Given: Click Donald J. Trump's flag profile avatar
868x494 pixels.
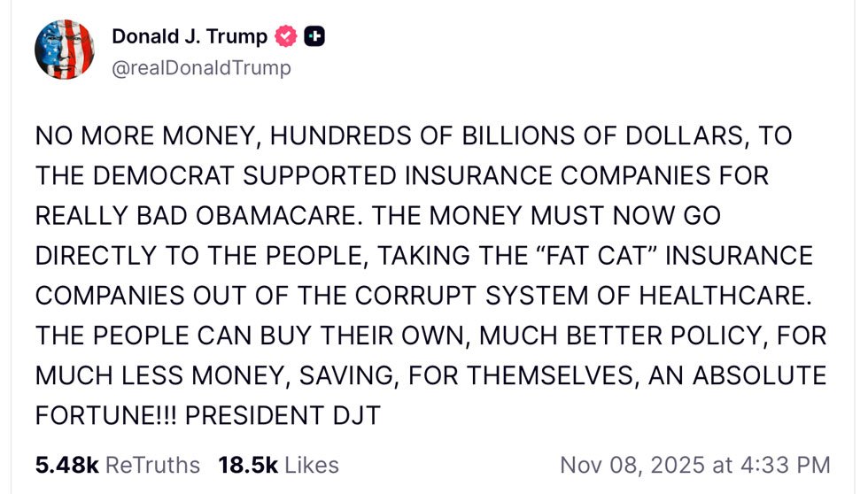Looking at the screenshot, I should pyautogui.click(x=64, y=50).
